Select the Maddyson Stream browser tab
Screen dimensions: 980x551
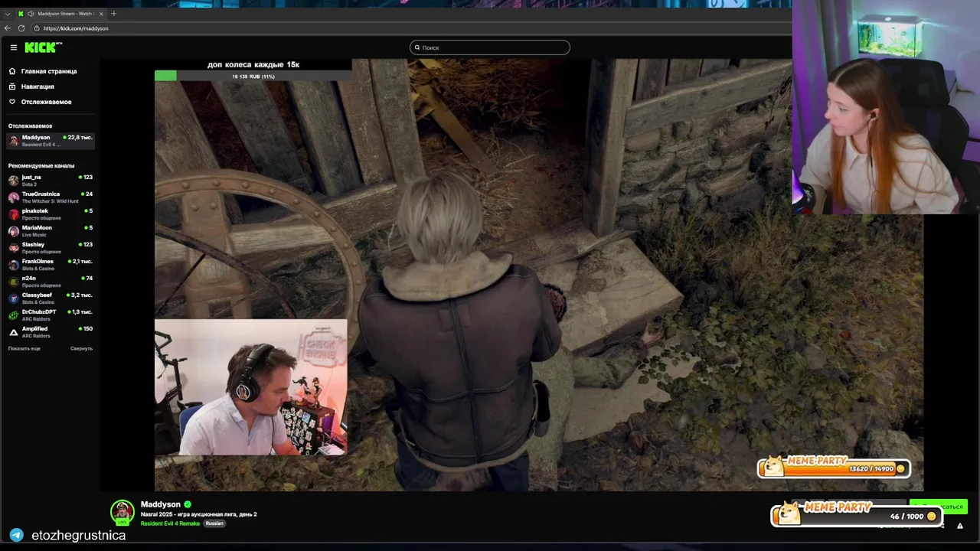(x=61, y=14)
